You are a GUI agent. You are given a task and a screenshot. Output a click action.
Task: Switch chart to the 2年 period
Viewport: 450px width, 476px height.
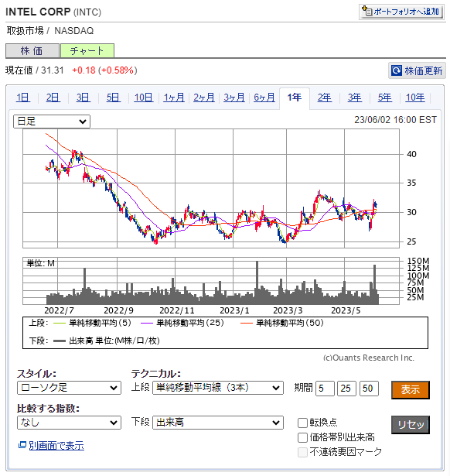(325, 98)
